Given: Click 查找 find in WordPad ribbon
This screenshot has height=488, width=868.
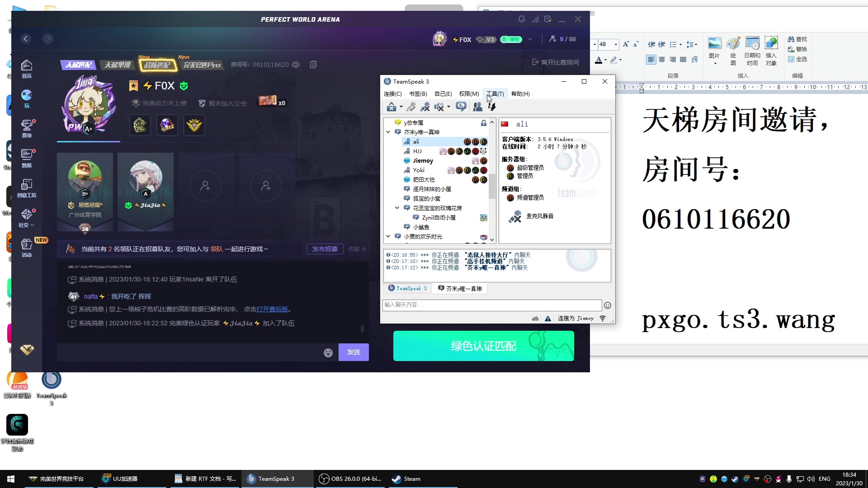Looking at the screenshot, I should (797, 39).
